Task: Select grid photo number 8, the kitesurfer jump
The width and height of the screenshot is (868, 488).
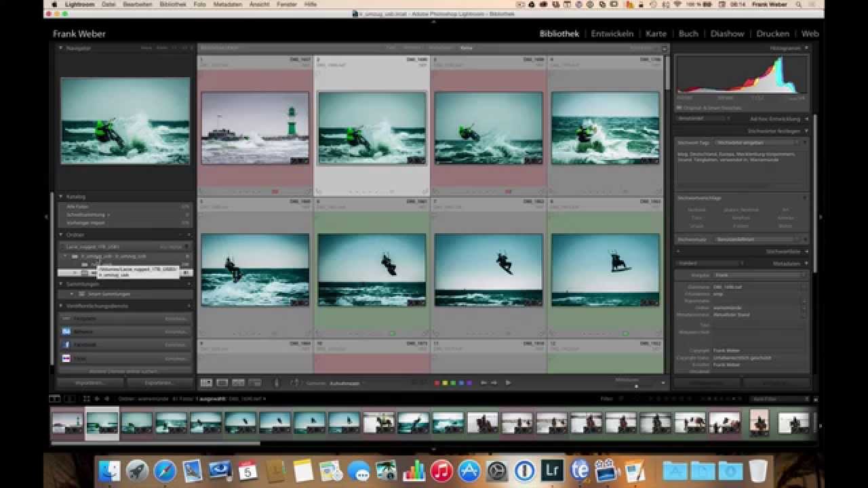Action: (605, 270)
